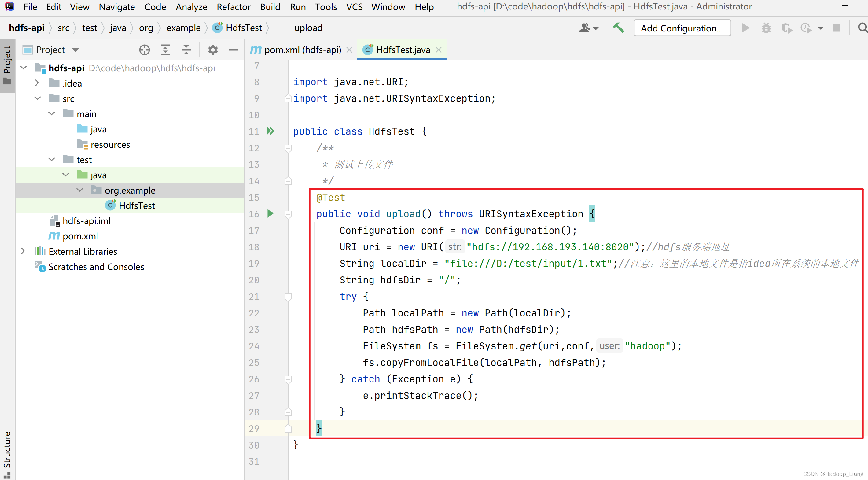
Task: Open profiler options dropdown arrow
Action: [x=821, y=28]
